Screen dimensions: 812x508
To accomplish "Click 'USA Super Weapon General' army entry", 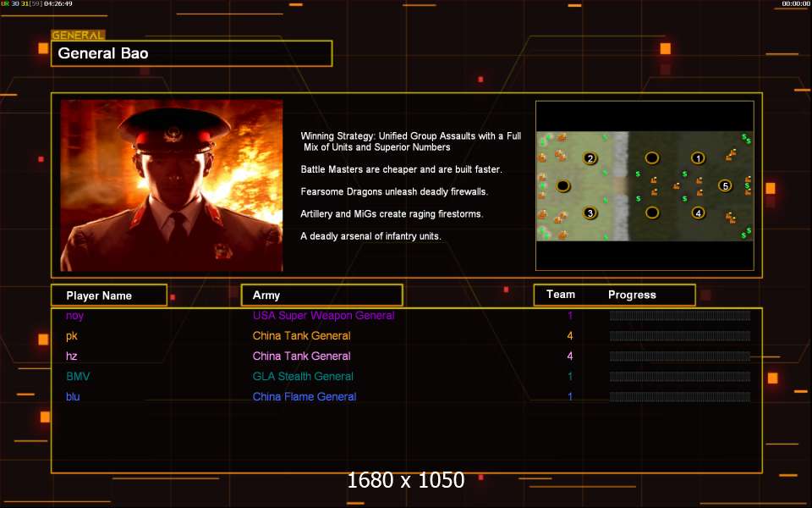I will tap(323, 316).
